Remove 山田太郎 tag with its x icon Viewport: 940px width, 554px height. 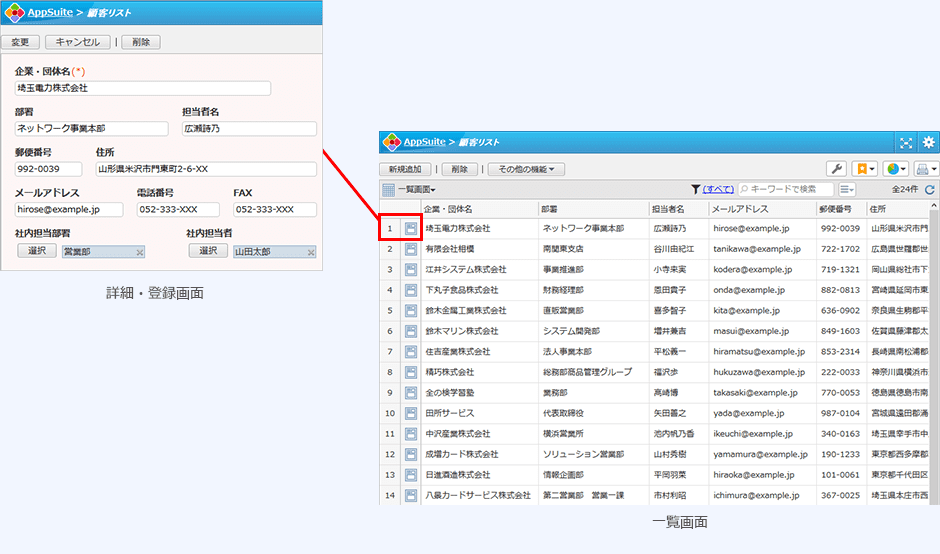click(311, 252)
